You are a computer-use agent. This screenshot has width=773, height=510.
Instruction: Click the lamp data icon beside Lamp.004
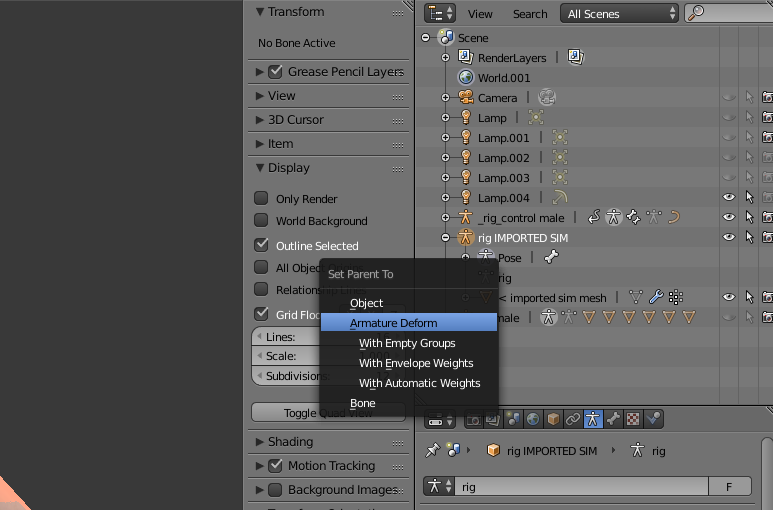point(560,198)
